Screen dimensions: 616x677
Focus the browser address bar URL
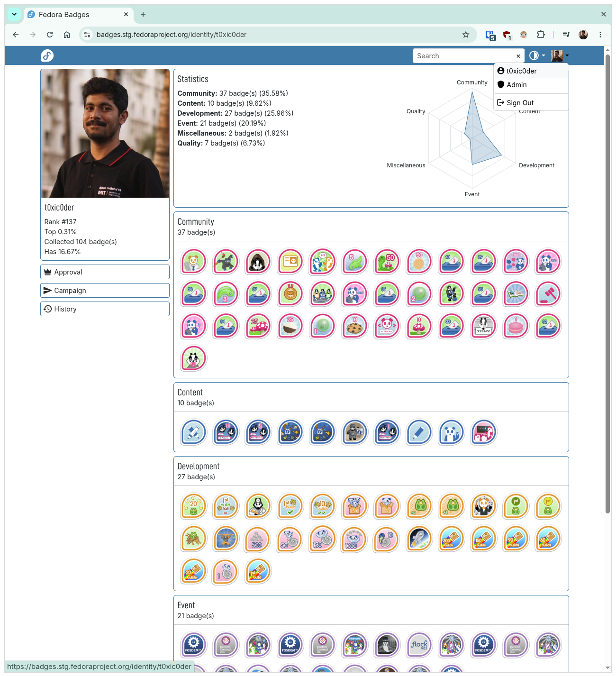tap(172, 35)
